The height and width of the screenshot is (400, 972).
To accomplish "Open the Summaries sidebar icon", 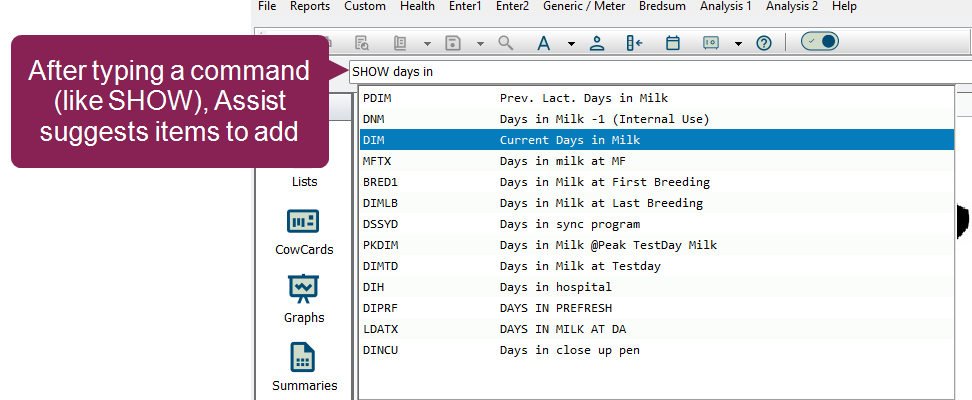I will [303, 358].
